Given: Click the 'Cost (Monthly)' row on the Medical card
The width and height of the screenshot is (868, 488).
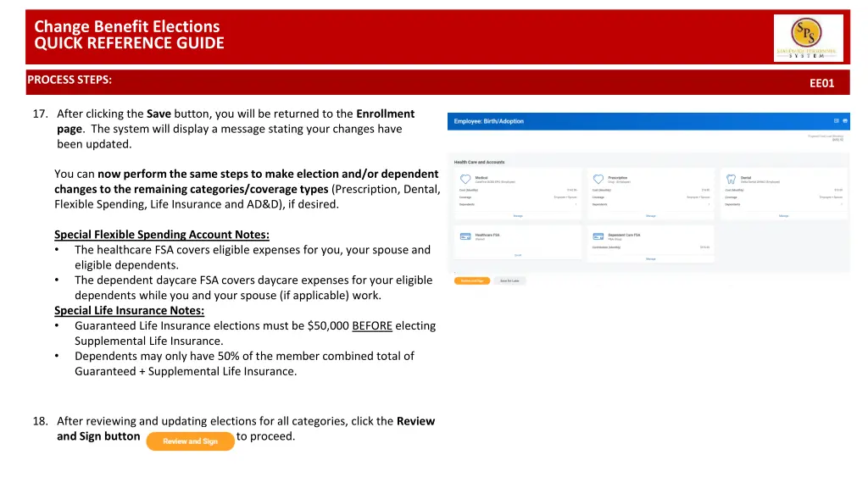Looking at the screenshot, I should click(x=518, y=191).
